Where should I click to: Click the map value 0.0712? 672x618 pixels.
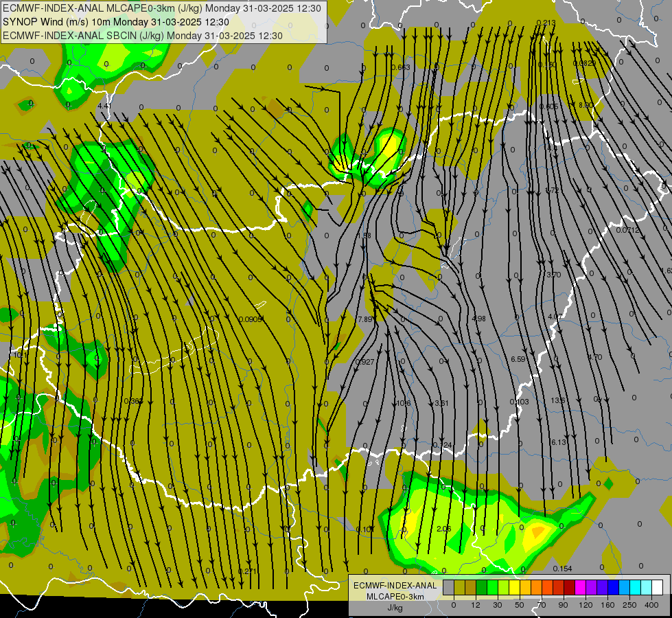coord(628,230)
